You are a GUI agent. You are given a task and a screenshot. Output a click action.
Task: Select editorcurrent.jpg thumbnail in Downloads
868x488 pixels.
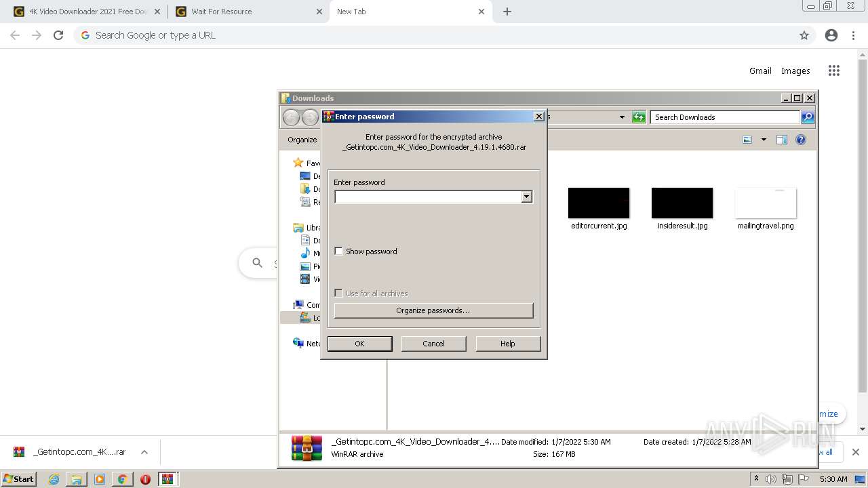point(599,203)
